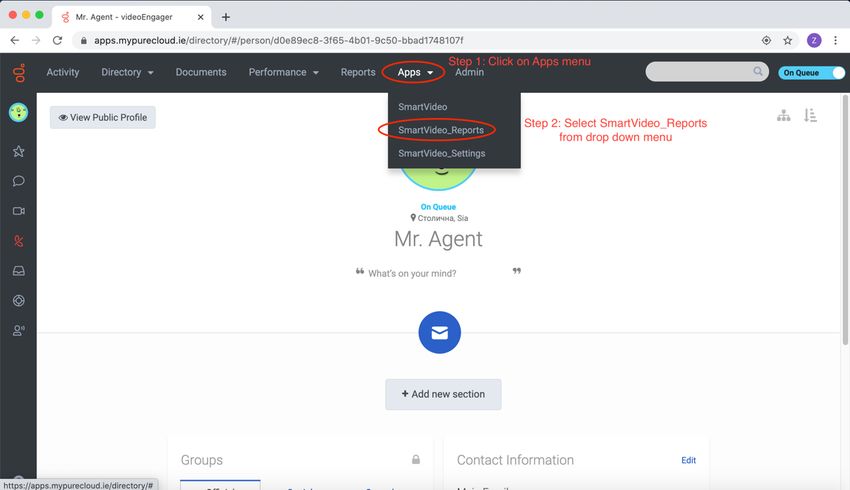Screen dimensions: 850x490
Task: Click the site padlock icon
Action: pos(83,40)
